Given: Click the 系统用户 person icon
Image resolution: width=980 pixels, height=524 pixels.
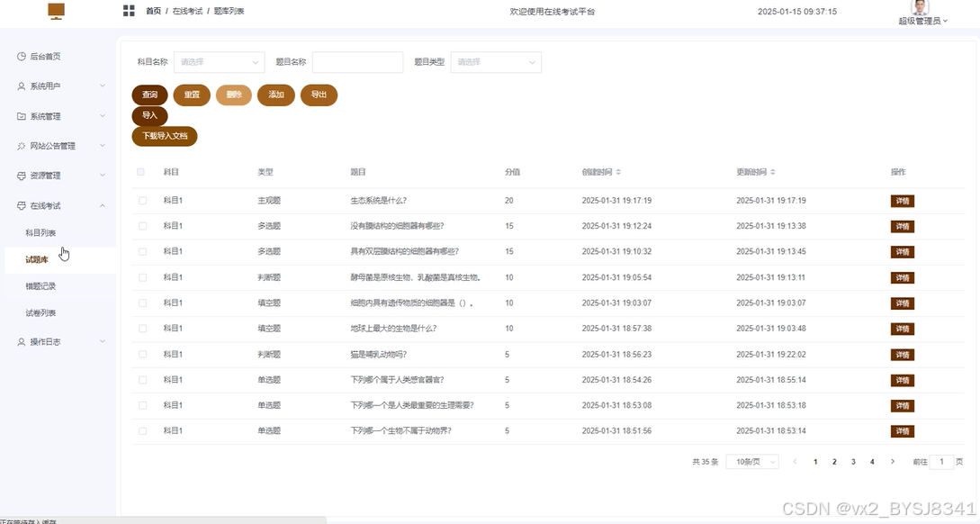Looking at the screenshot, I should point(22,86).
